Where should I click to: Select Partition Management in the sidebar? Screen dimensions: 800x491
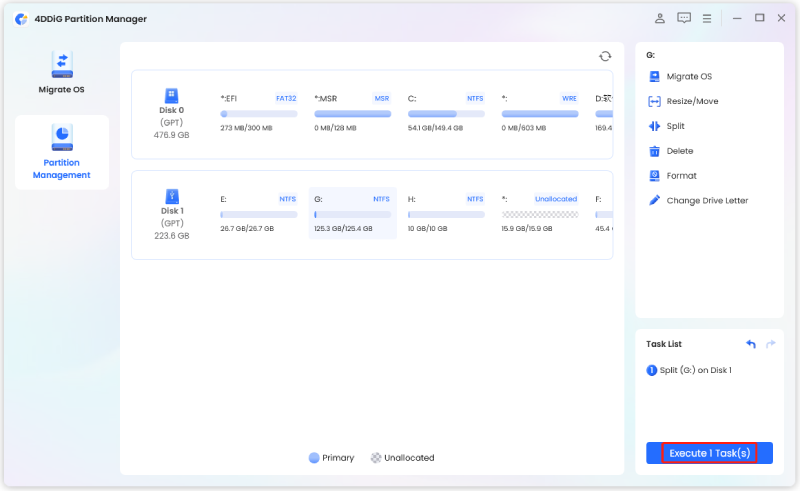tap(62, 152)
